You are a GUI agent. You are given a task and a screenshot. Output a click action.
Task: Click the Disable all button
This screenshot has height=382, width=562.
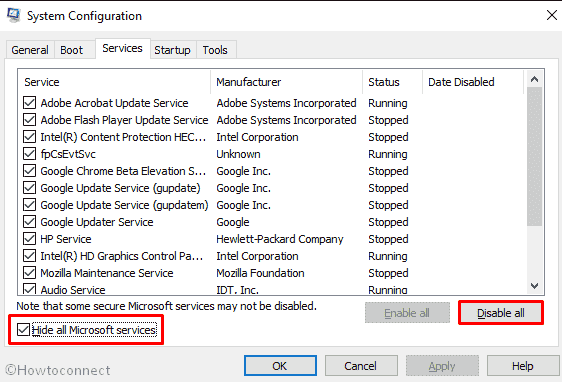(501, 313)
